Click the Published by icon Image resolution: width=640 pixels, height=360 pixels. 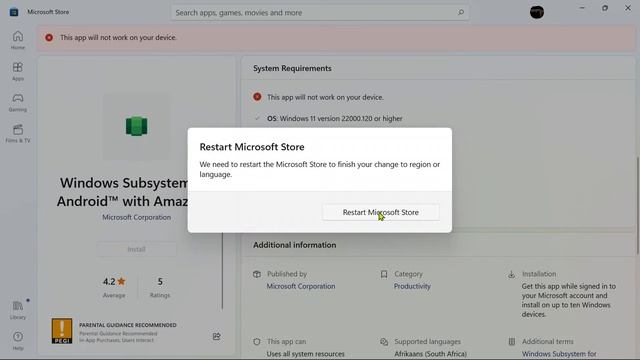click(257, 274)
